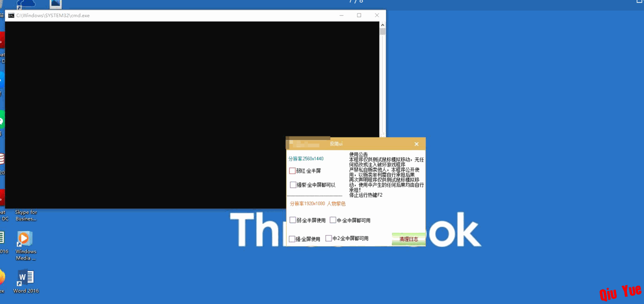Check the 中2·全中屏都可用 option

tap(329, 238)
